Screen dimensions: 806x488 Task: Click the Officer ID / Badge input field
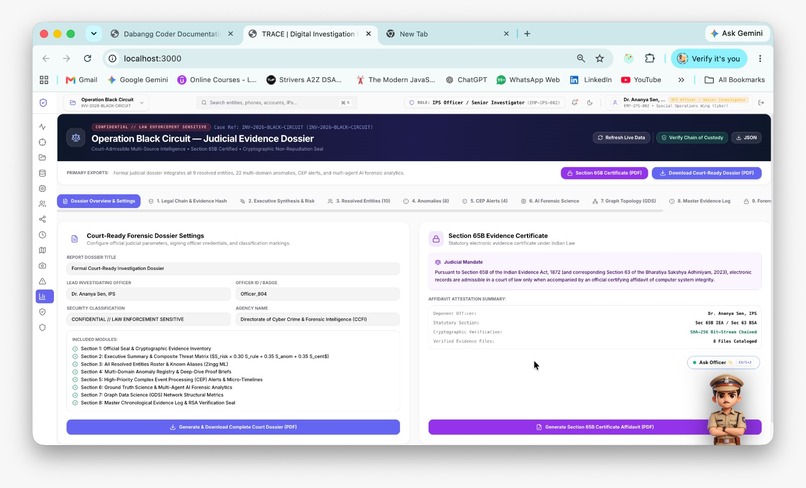(317, 294)
